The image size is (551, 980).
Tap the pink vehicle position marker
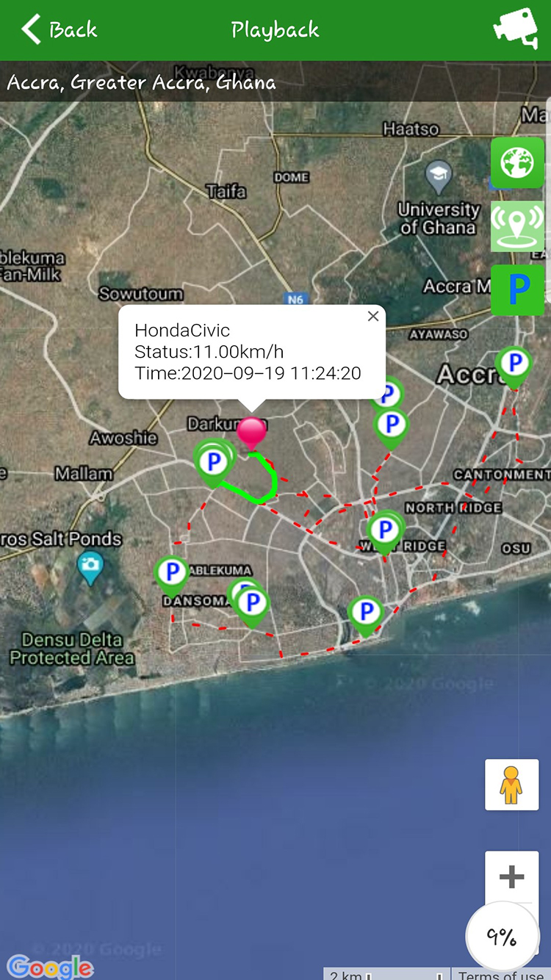[x=252, y=432]
